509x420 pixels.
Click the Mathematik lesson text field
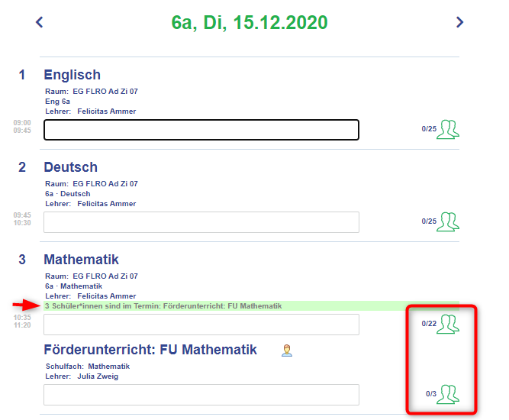pos(201,325)
